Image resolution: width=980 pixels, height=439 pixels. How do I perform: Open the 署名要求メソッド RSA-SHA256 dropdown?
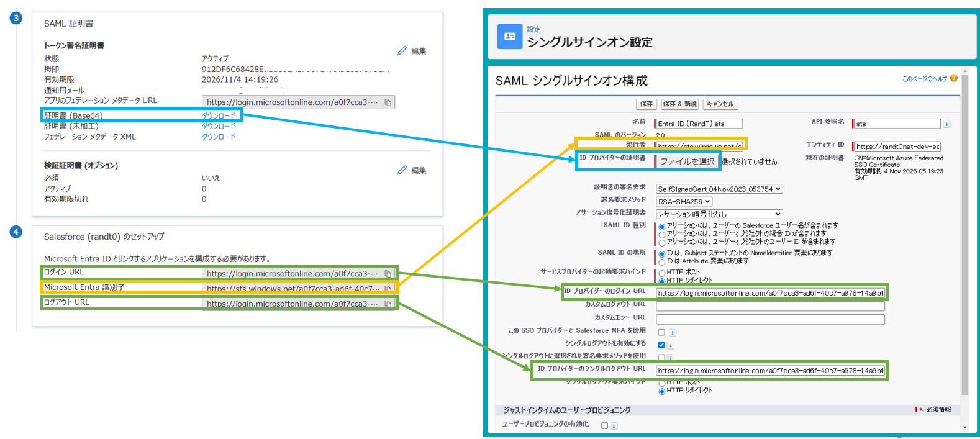tap(684, 202)
